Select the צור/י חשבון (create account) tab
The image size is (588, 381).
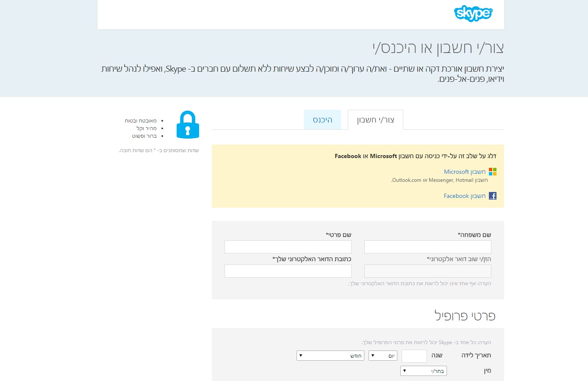tap(375, 120)
